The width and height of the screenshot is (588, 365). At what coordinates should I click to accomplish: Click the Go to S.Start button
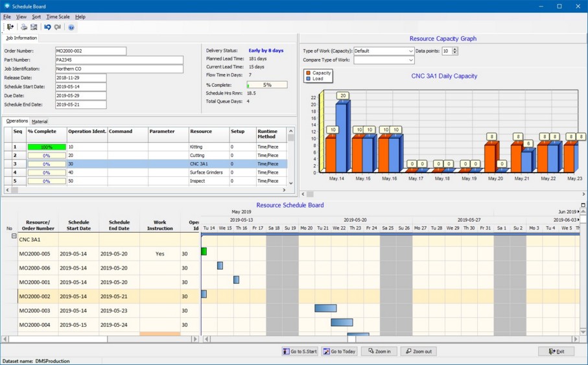tap(300, 351)
